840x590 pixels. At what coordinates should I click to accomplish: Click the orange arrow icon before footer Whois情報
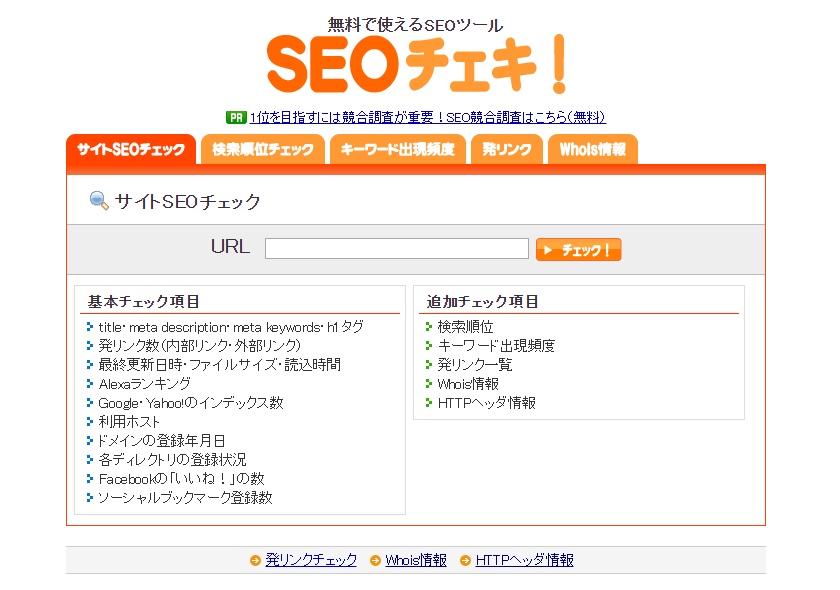375,561
